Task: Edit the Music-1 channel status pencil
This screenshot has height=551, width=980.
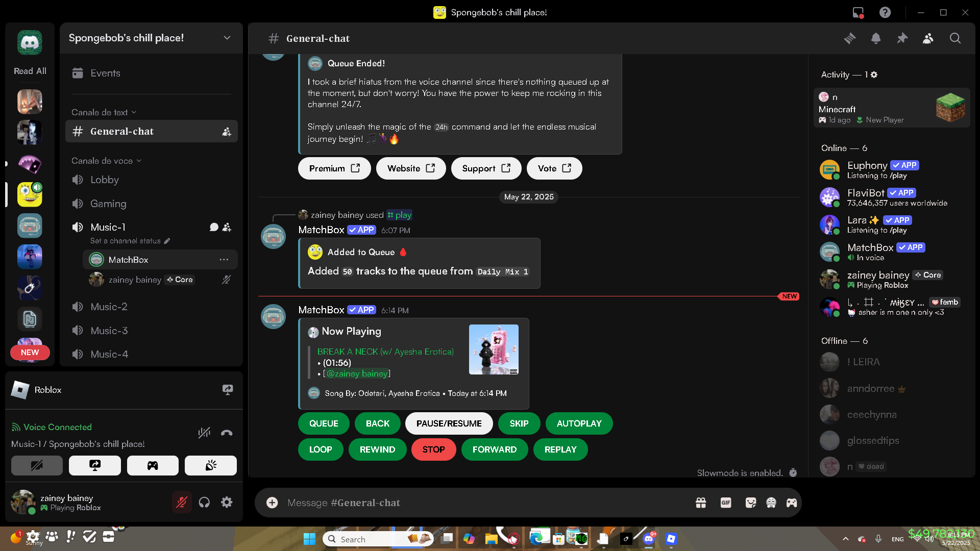Action: click(x=167, y=241)
